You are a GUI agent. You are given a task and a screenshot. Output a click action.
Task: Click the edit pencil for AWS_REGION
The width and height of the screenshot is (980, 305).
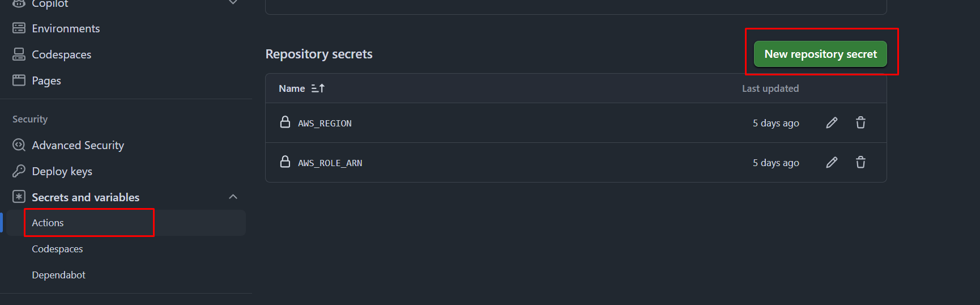click(832, 123)
